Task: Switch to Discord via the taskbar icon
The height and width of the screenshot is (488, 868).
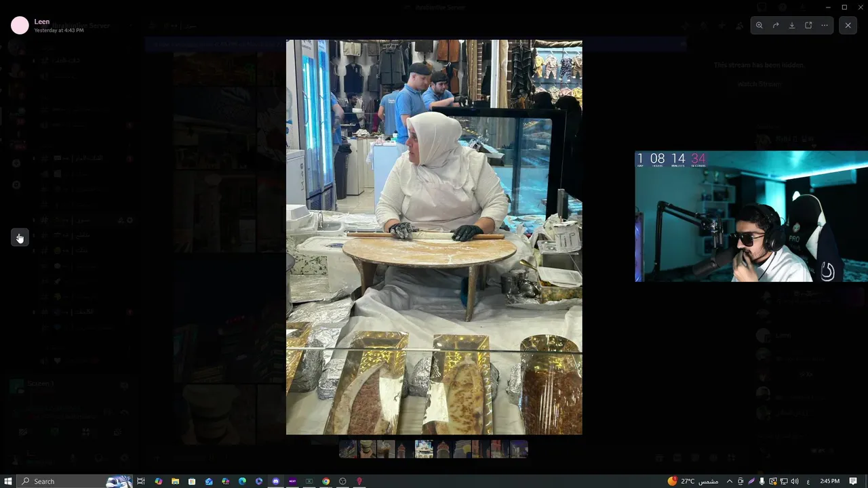Action: click(276, 481)
